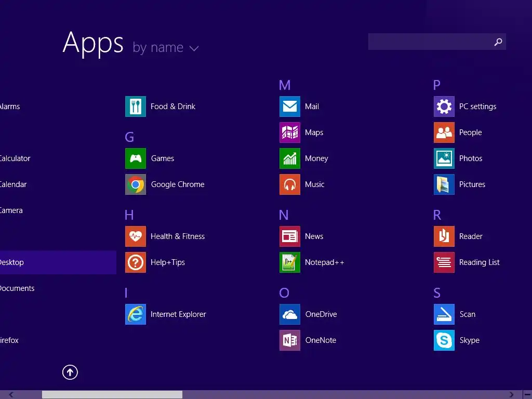
Task: Click the chevron next to 'by name'
Action: tap(194, 48)
